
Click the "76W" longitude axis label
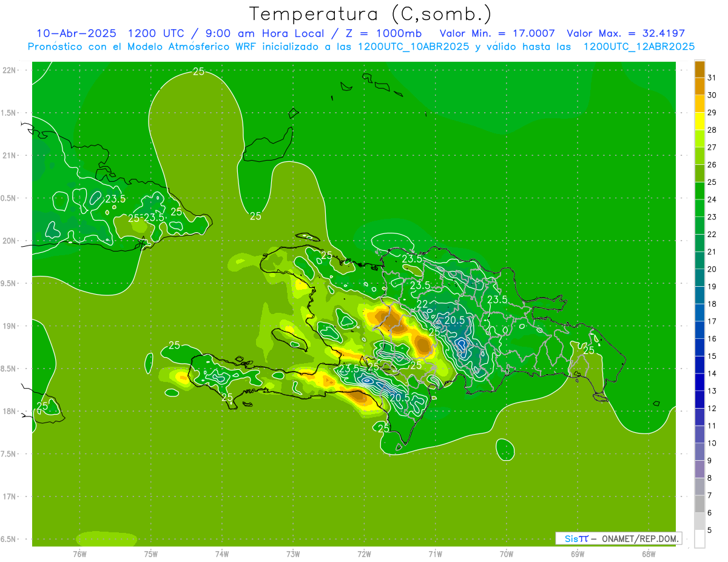(x=79, y=554)
